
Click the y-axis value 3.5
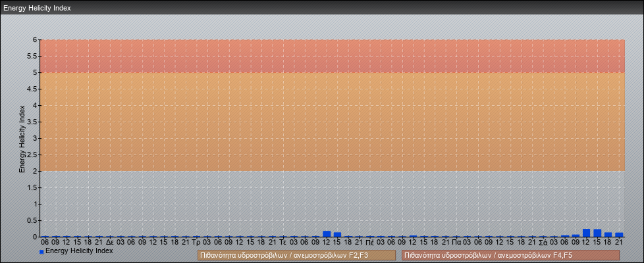click(x=31, y=122)
